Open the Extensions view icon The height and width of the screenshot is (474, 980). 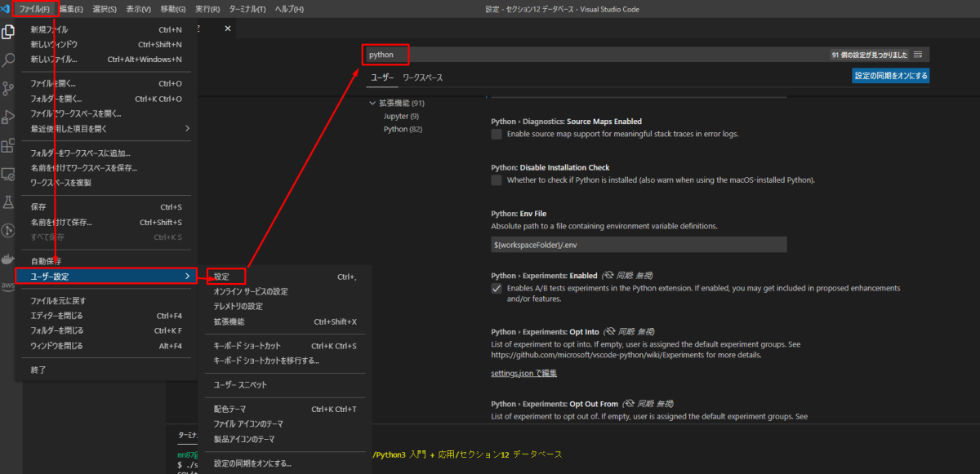(x=10, y=144)
